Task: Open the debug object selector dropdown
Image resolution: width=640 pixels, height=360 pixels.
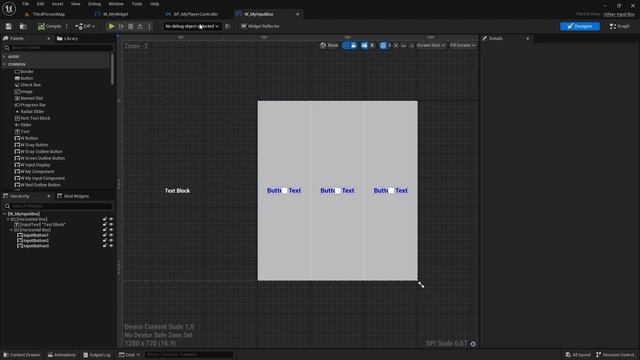Action: (x=192, y=26)
